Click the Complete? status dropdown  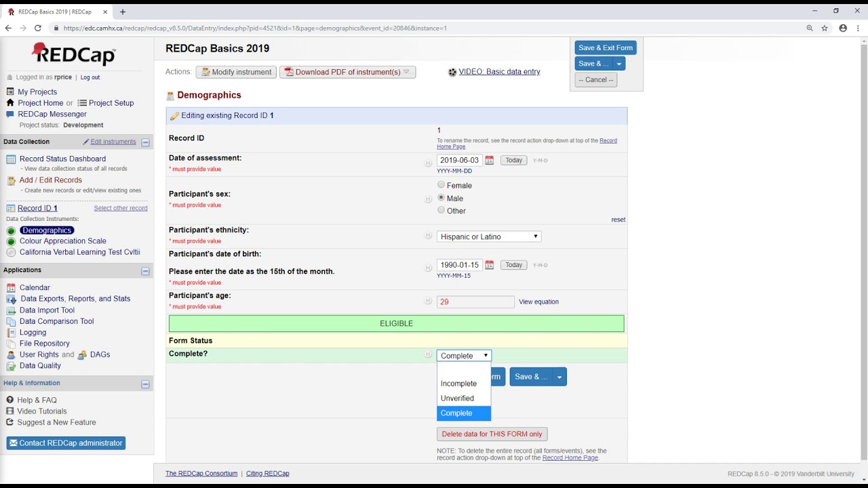point(464,356)
